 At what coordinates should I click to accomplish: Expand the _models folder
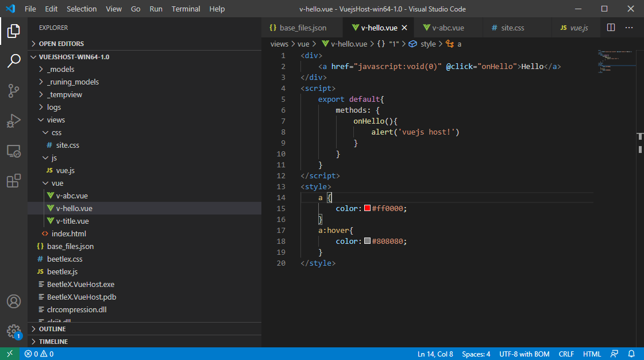[x=144, y=69]
